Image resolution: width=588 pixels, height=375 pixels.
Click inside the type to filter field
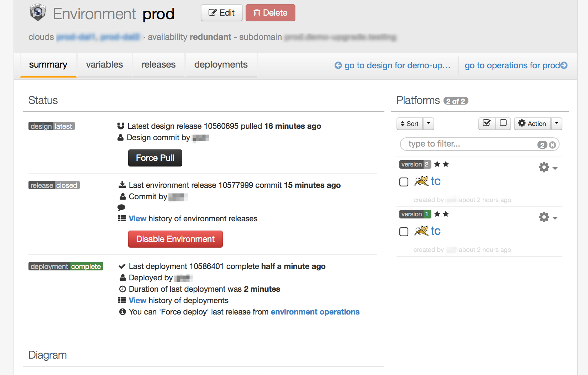click(456, 144)
